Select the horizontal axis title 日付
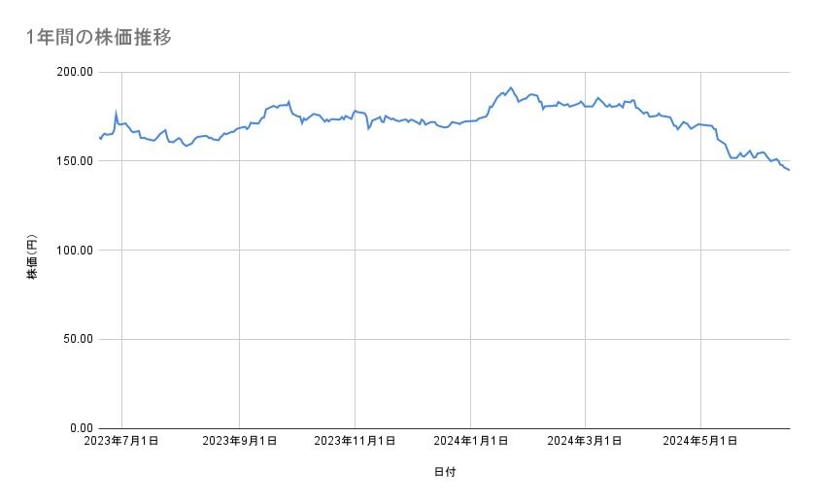 pyautogui.click(x=445, y=472)
